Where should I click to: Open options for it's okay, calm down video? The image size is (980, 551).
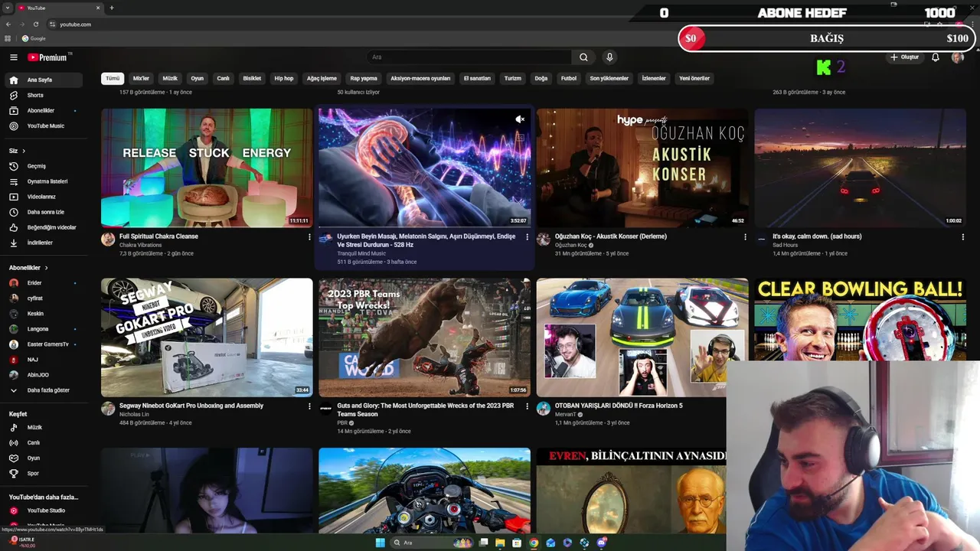pos(962,237)
